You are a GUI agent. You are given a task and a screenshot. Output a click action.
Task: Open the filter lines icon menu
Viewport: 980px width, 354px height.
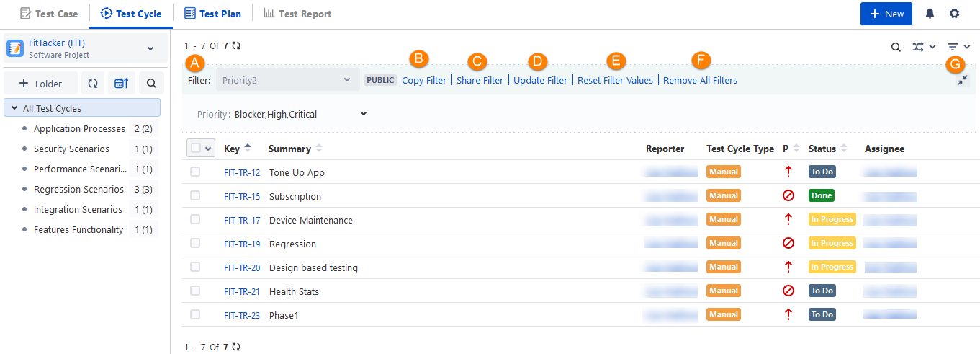pos(958,47)
